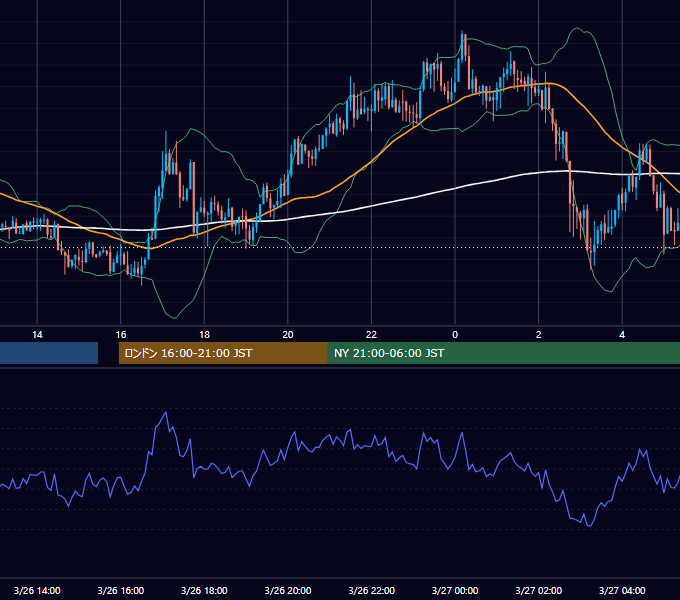The height and width of the screenshot is (600, 680).
Task: Click hour label 16 on price chart axis
Action: [x=121, y=335]
